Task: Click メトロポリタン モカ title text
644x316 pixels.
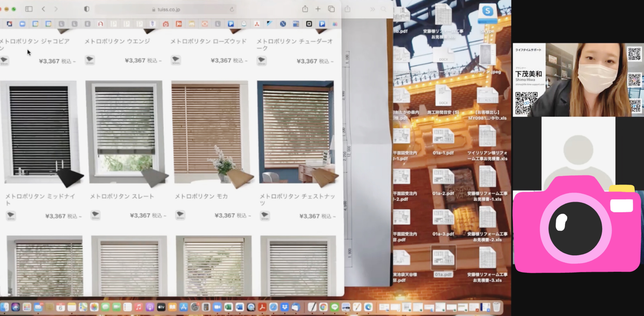Action: point(201,196)
